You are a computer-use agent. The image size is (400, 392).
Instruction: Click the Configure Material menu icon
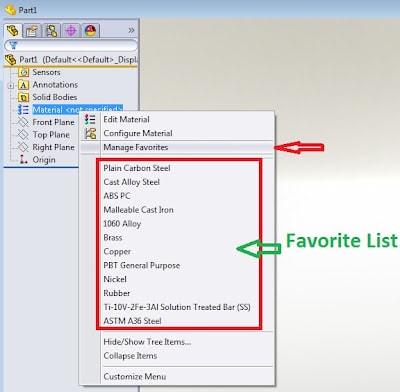click(90, 133)
